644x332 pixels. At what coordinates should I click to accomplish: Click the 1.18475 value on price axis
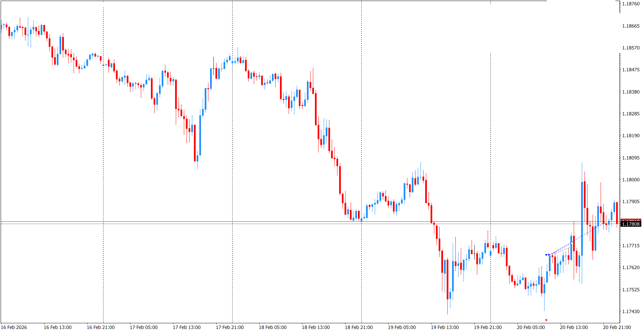[x=631, y=70]
